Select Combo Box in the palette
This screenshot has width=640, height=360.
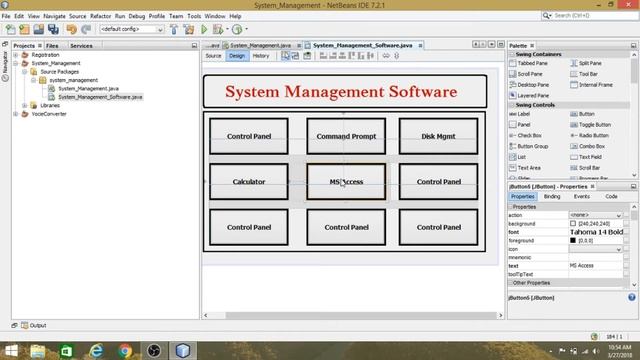pyautogui.click(x=587, y=146)
